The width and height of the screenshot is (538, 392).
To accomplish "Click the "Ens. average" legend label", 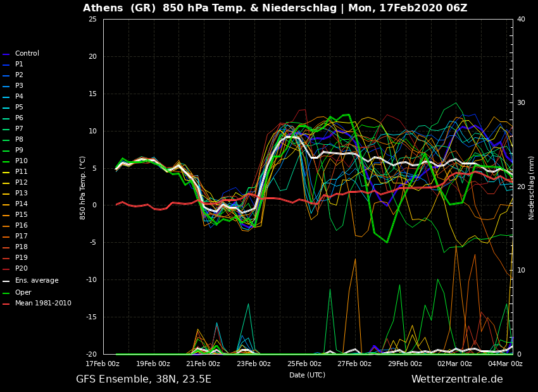I will coord(37,281).
